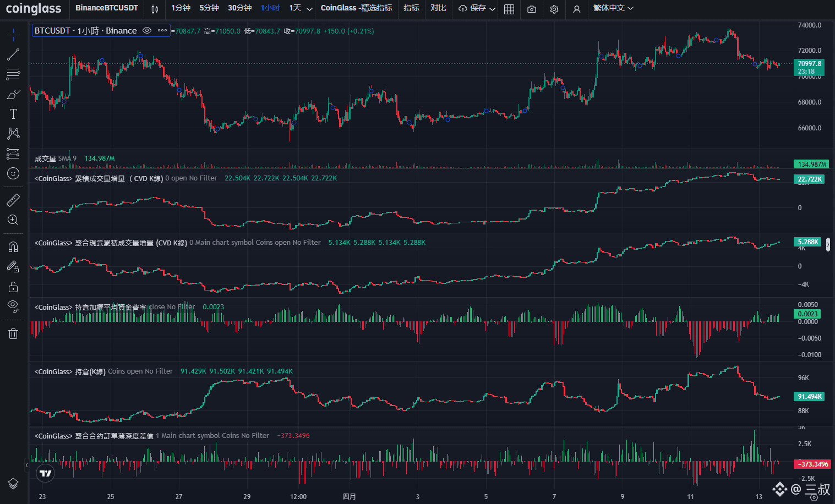
Task: Click the 12:00 time axis label
Action: 298,496
